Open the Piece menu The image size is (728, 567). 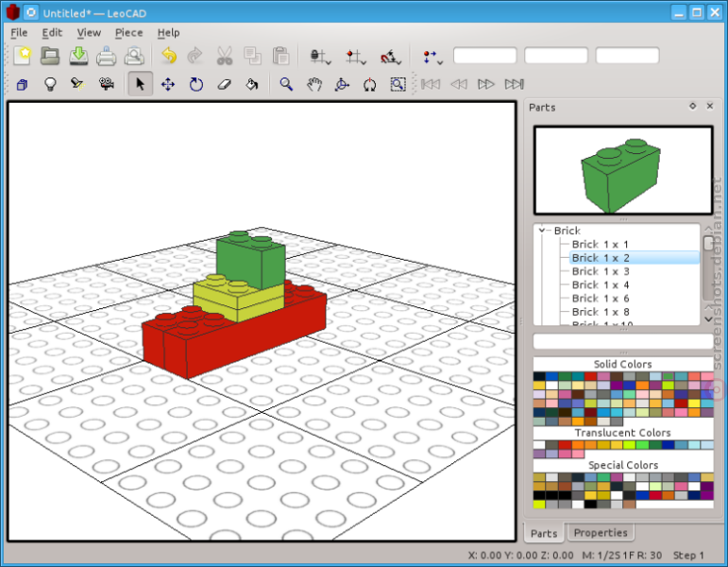[x=128, y=32]
